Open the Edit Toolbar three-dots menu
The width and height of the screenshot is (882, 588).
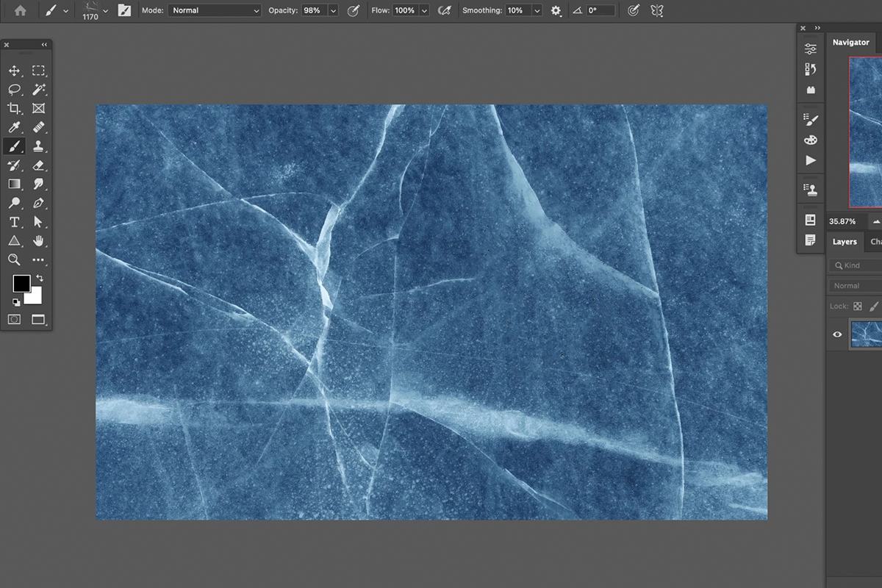coord(38,260)
